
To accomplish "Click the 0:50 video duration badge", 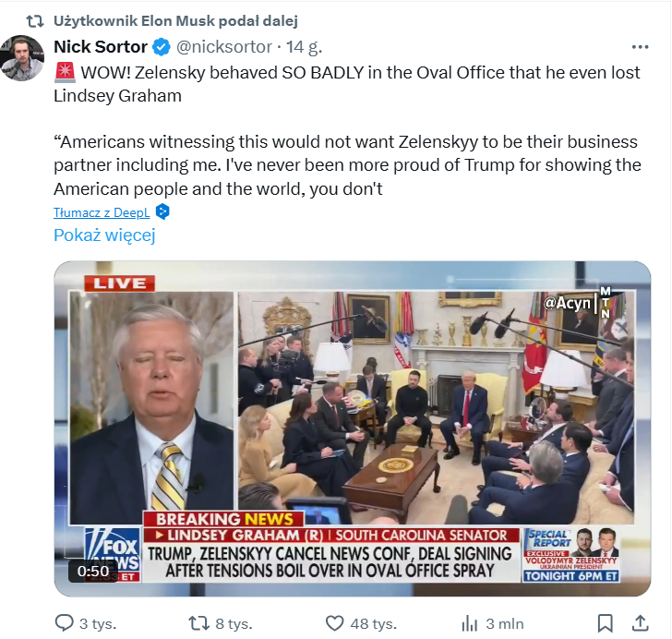I will (x=93, y=572).
